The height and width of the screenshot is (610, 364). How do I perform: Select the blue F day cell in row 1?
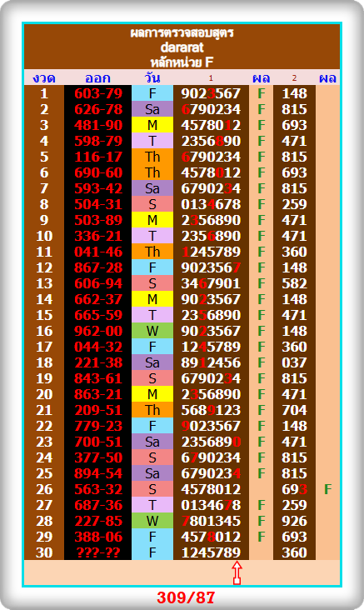pos(152,93)
